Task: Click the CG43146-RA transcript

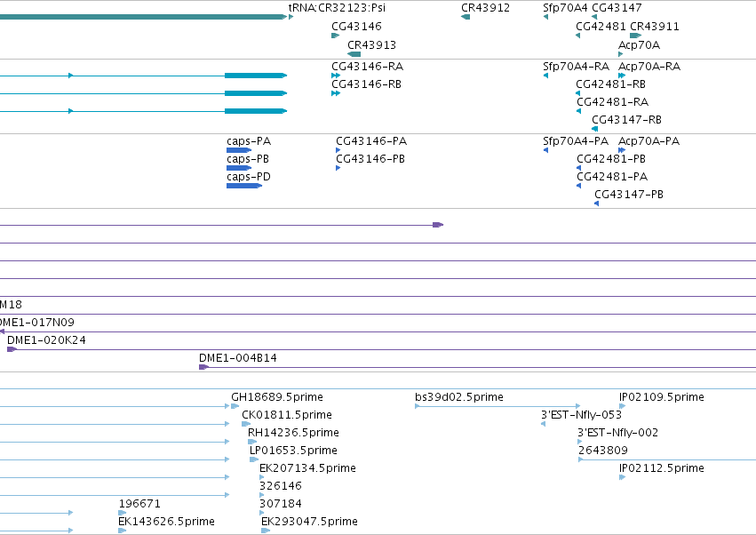Action: 336,76
